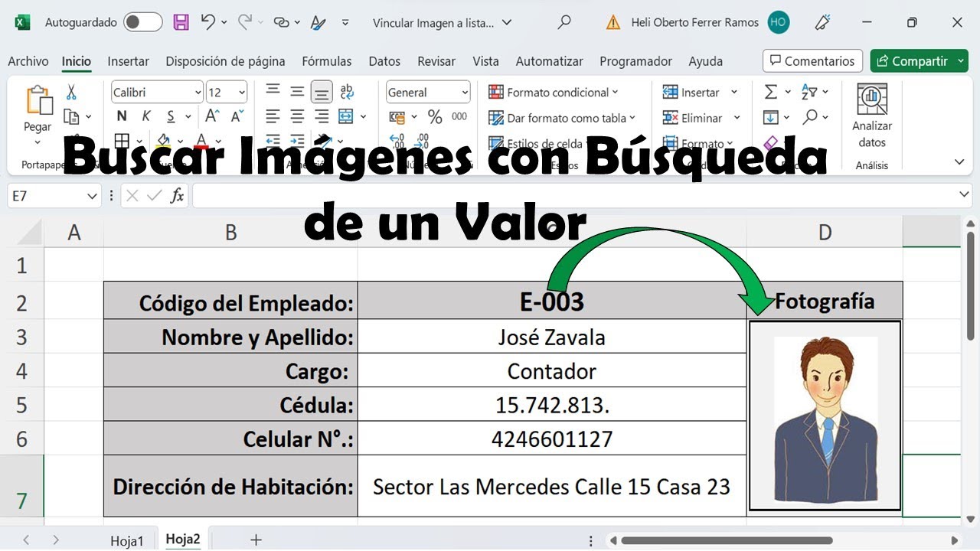Open the font size dropdown
The width and height of the screenshot is (980, 551).
(x=242, y=93)
